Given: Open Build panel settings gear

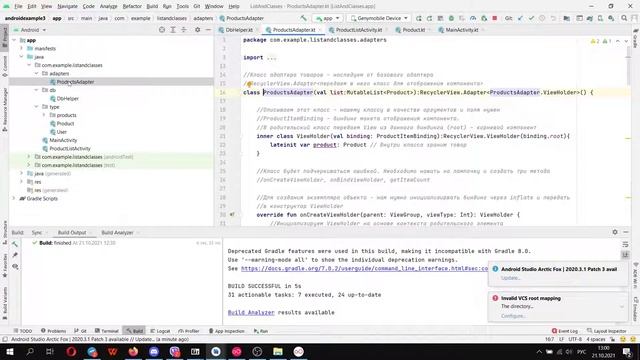Looking at the screenshot, I should (x=615, y=232).
